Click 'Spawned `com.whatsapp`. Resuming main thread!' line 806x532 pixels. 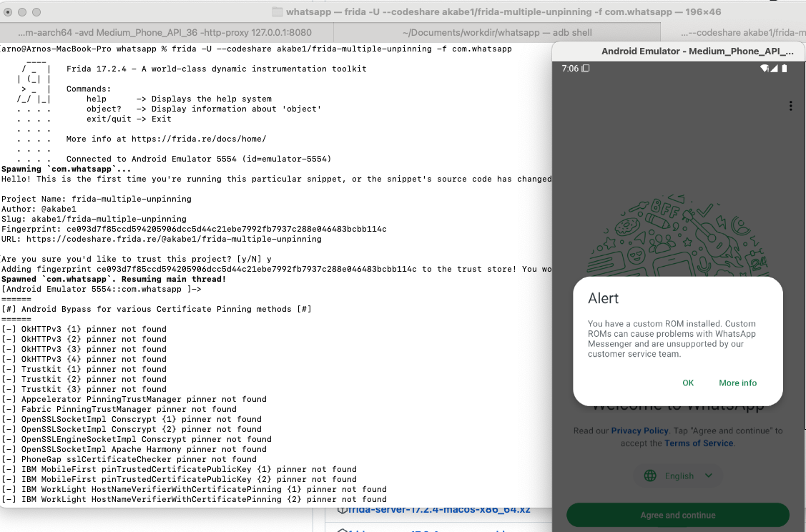click(x=114, y=279)
